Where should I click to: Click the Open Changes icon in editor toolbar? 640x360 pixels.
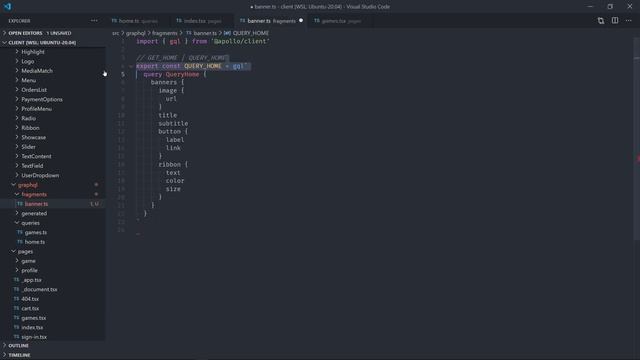601,20
